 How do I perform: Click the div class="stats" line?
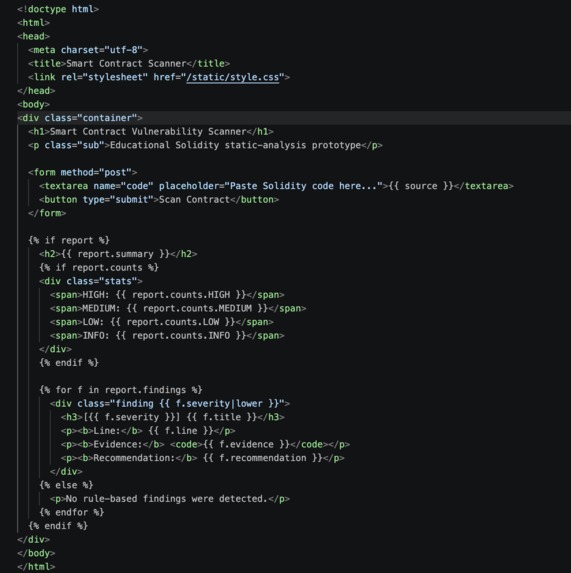pos(91,281)
